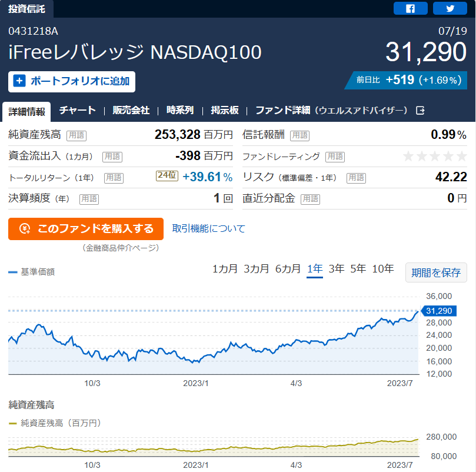Open the 用語 glossary for 決算頻度
The image size is (476, 472).
click(x=89, y=199)
